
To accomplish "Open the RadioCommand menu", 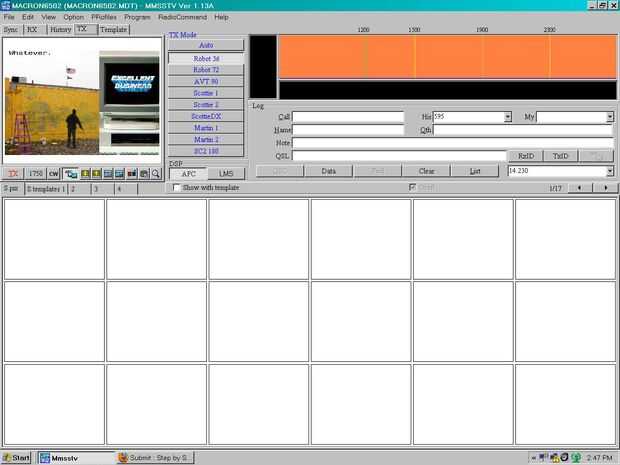I will (182, 17).
